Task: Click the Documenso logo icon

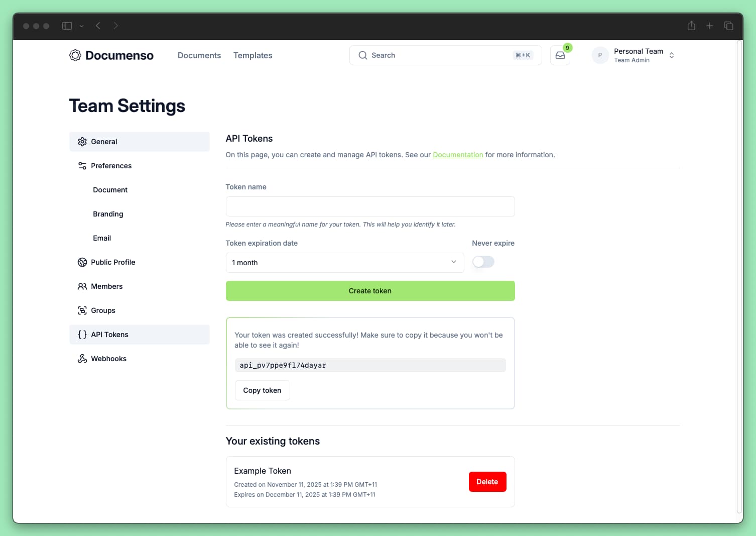Action: 75,55
